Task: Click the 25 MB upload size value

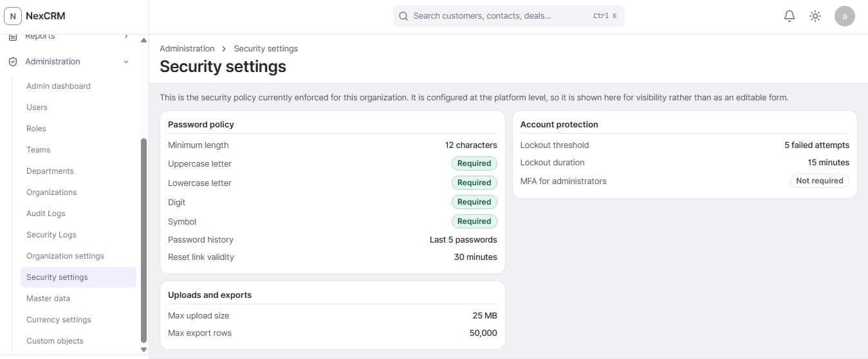Action: pyautogui.click(x=485, y=316)
